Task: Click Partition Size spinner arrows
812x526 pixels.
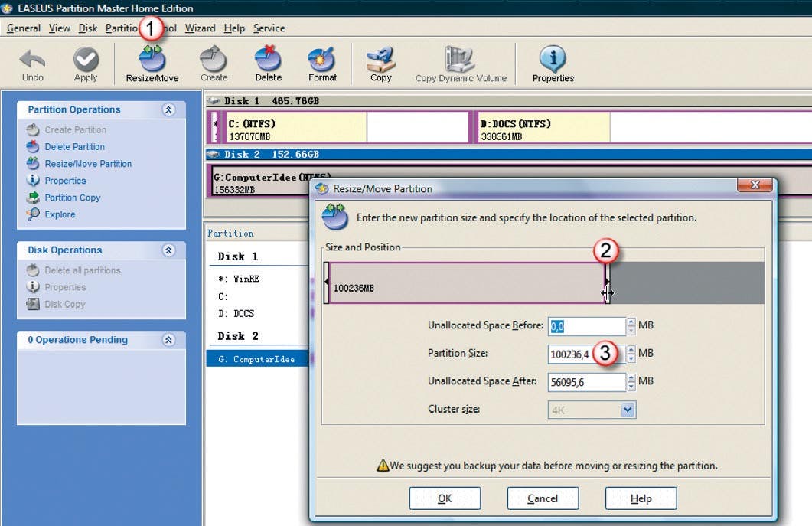Action: coord(631,354)
